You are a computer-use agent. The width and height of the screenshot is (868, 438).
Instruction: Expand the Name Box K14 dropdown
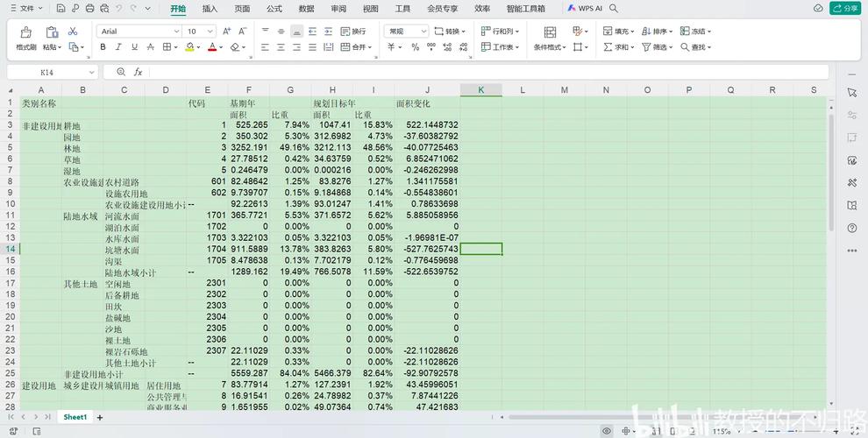coord(91,73)
